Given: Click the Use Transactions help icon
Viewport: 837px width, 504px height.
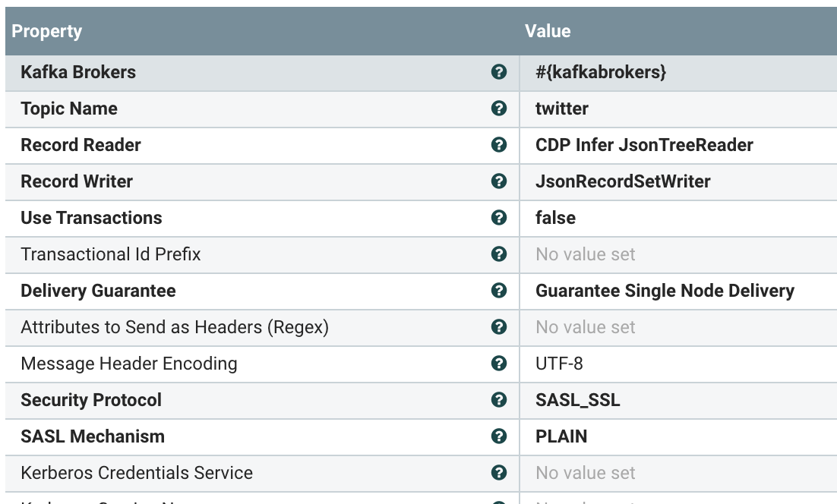Looking at the screenshot, I should pos(499,218).
